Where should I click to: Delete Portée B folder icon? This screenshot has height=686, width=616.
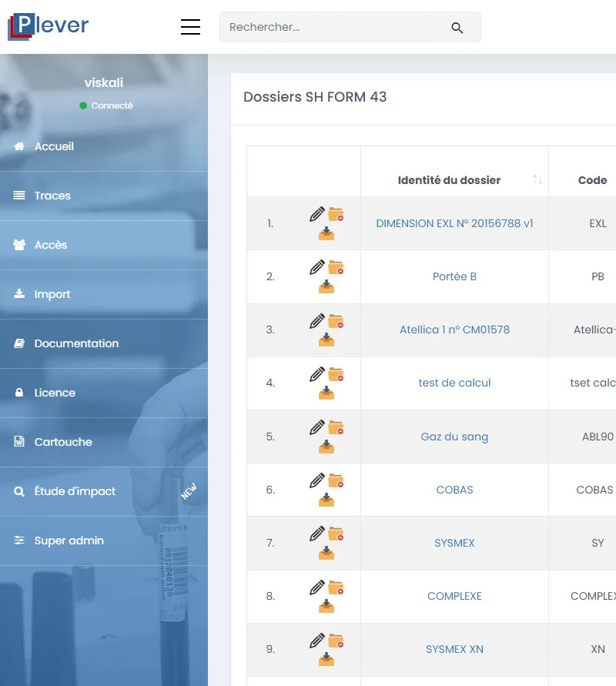point(336,267)
